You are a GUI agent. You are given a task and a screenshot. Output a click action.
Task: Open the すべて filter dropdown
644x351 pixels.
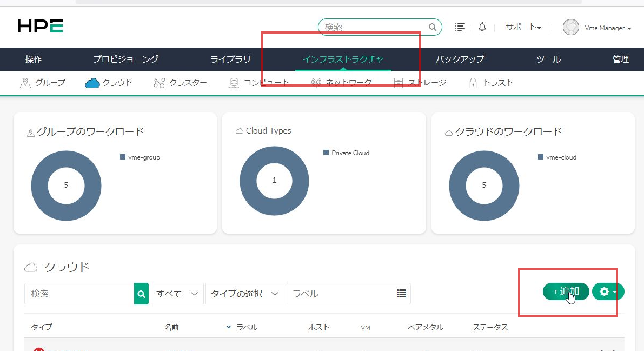point(177,294)
